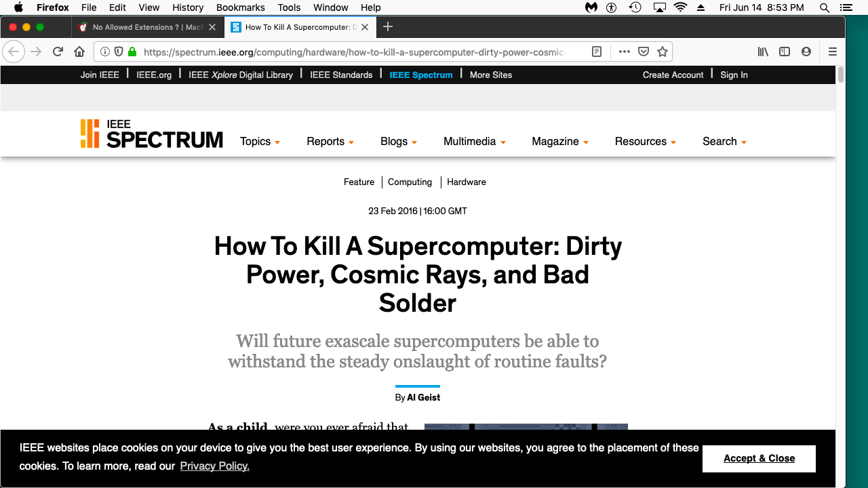Open the IEEE Spectrum top-bar link

click(x=421, y=75)
